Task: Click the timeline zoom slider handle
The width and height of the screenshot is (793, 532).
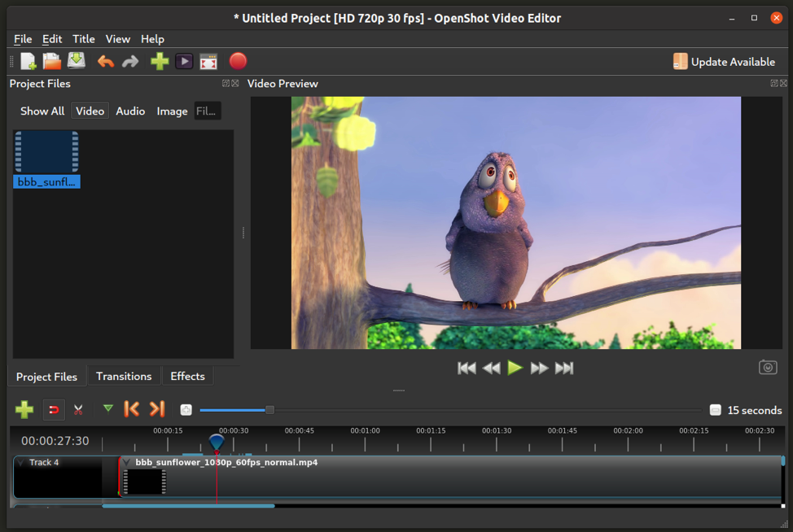Action: (269, 410)
